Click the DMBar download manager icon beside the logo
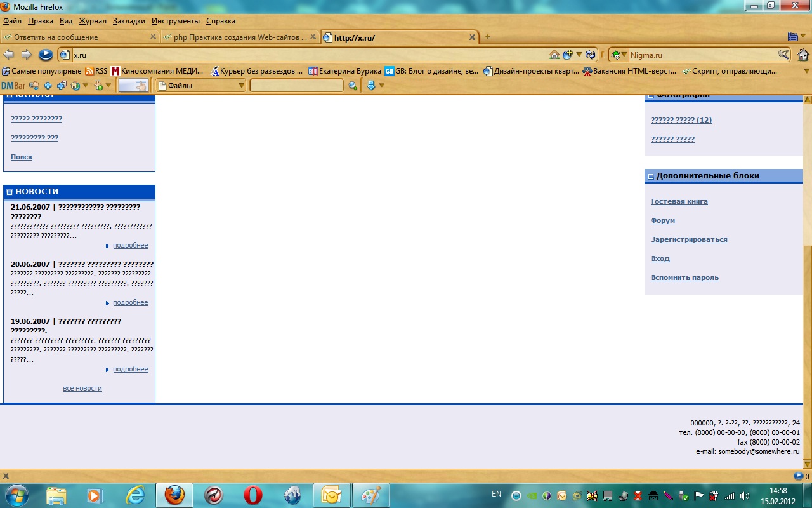The width and height of the screenshot is (812, 508). [34, 86]
